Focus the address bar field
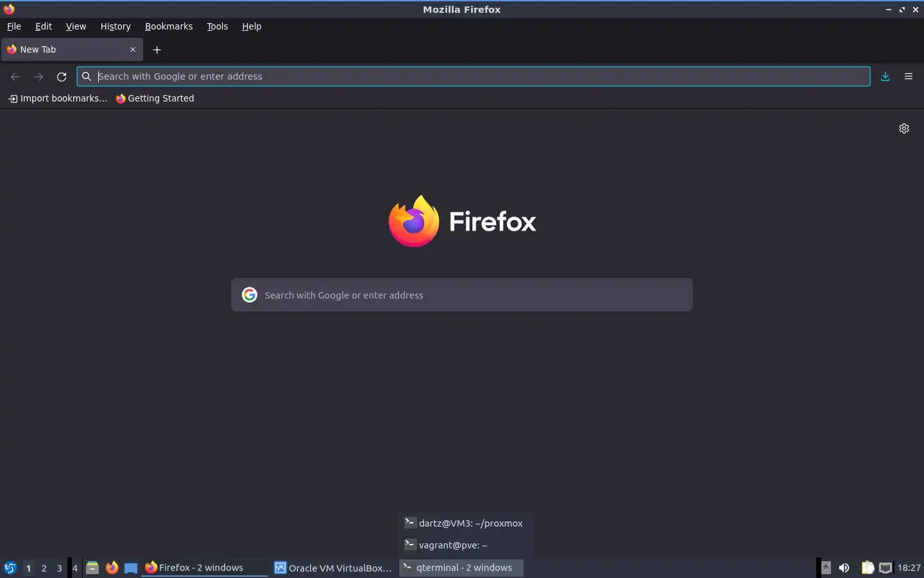 tap(474, 76)
